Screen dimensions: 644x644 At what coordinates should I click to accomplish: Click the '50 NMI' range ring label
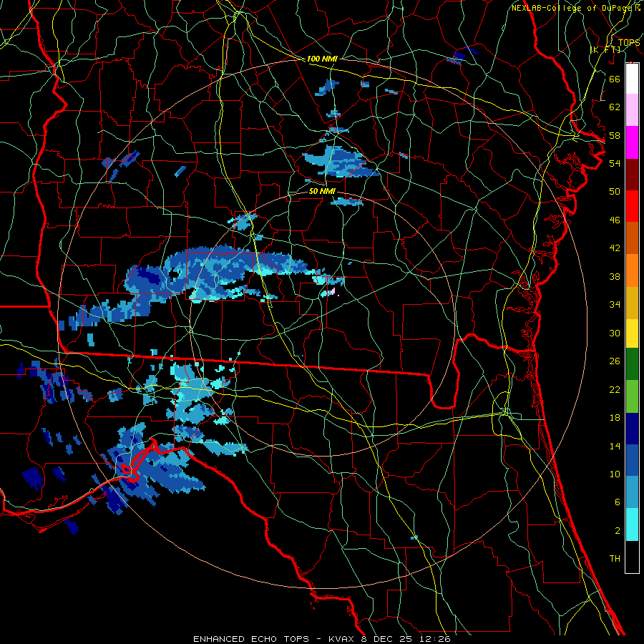[322, 191]
